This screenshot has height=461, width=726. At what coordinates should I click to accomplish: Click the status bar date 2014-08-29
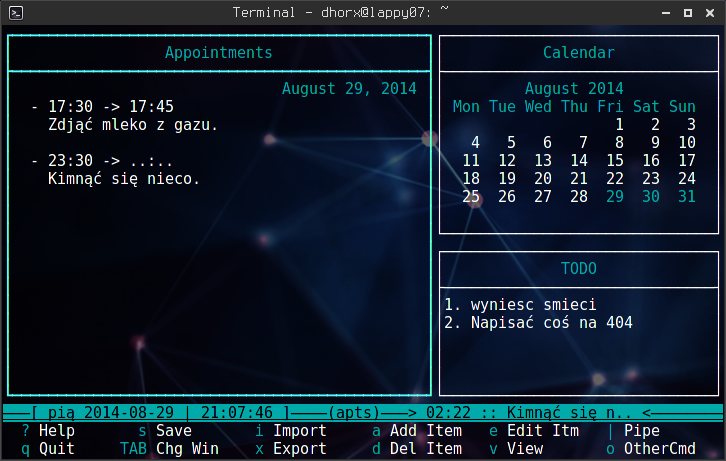[x=129, y=412]
